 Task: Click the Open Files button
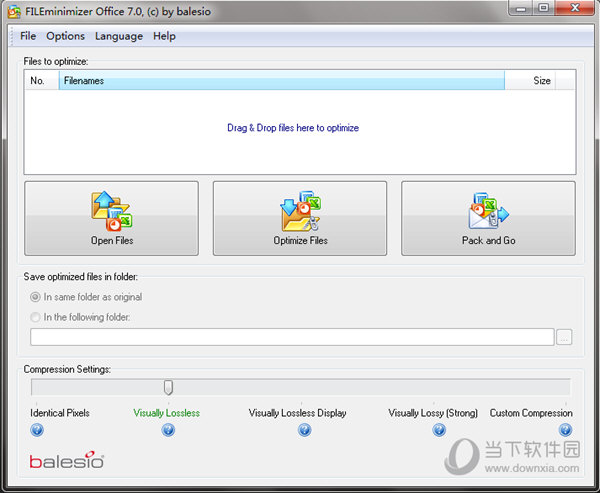(111, 218)
